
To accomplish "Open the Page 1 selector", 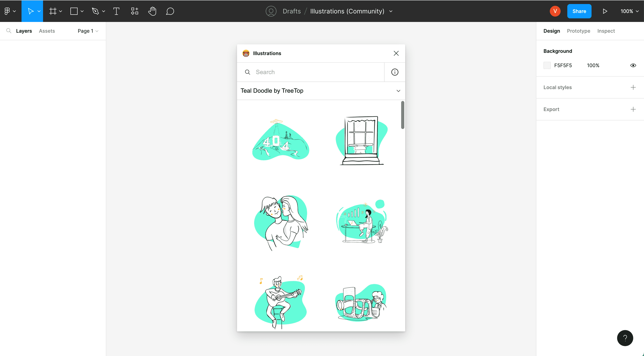I will 87,31.
